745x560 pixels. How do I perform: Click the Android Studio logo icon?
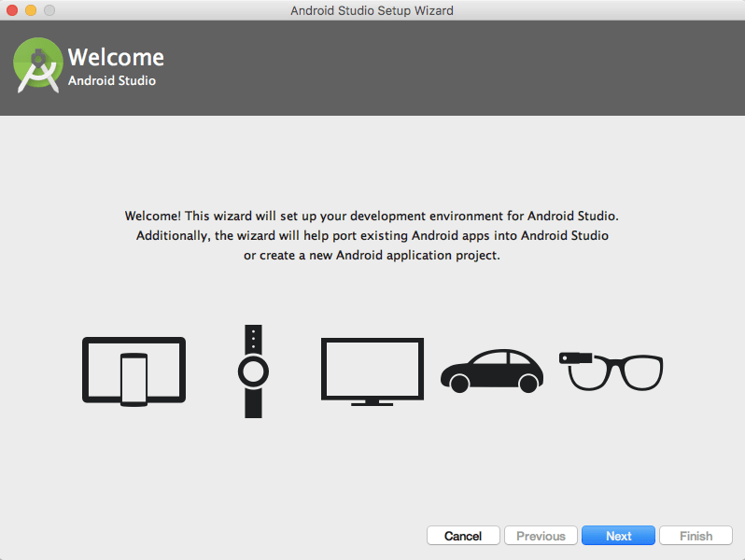(x=38, y=65)
